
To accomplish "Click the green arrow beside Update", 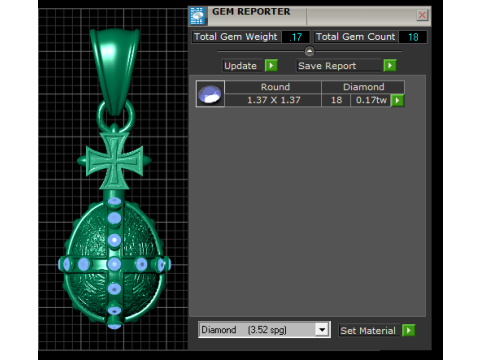I will [271, 66].
